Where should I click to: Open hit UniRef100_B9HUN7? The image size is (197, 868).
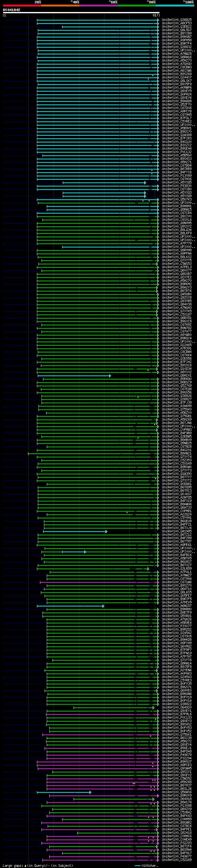177,37
